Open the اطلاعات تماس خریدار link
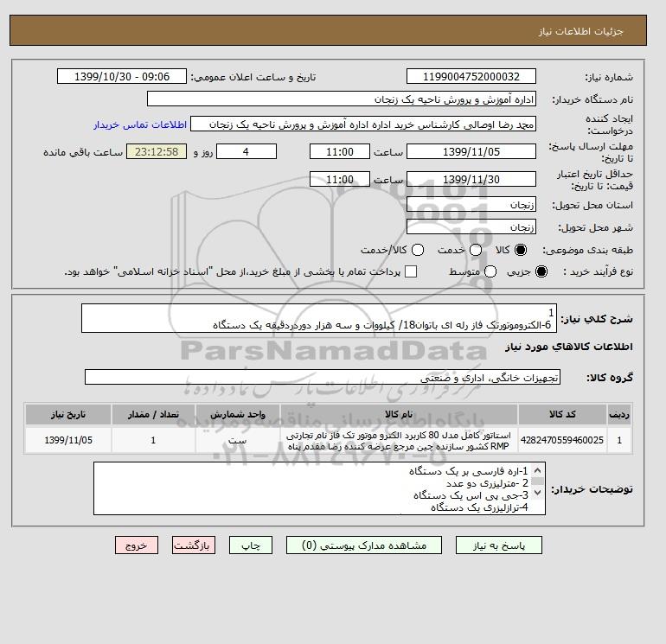Image resolution: width=666 pixels, height=644 pixels. click(140, 124)
